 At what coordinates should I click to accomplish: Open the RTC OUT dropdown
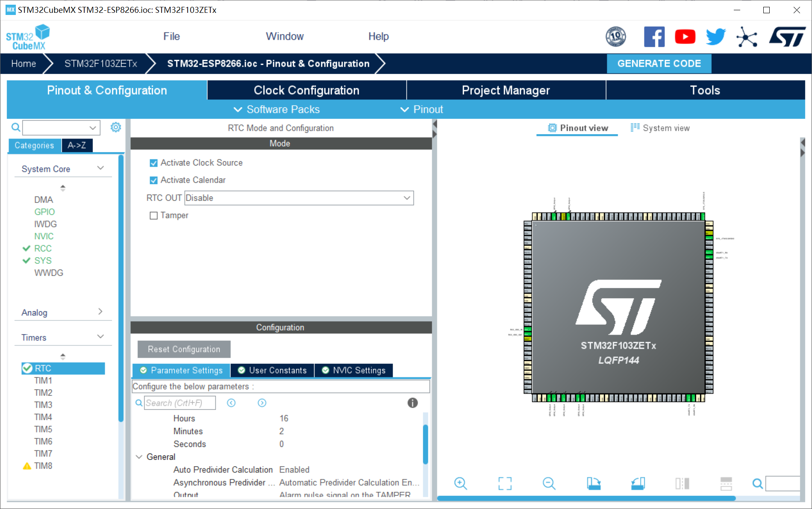click(299, 198)
